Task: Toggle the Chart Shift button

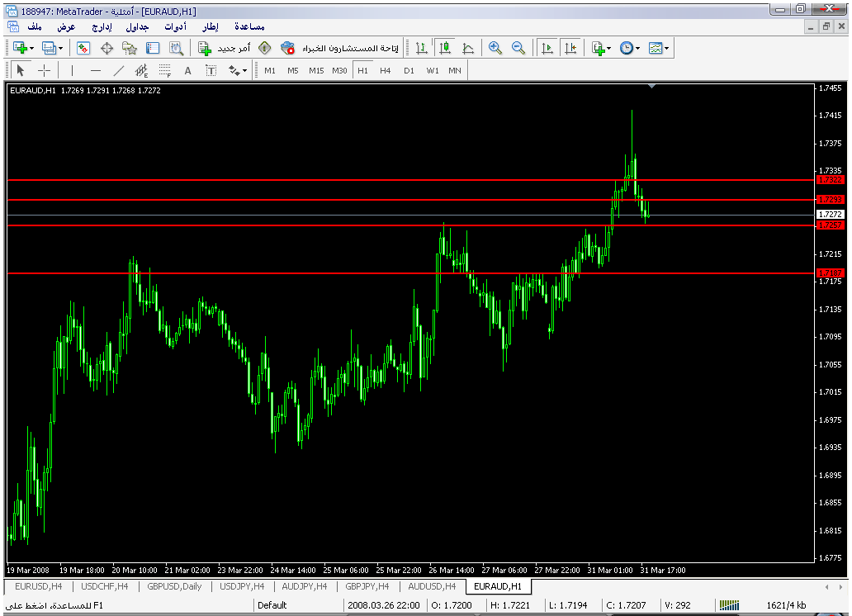Action: pyautogui.click(x=570, y=48)
